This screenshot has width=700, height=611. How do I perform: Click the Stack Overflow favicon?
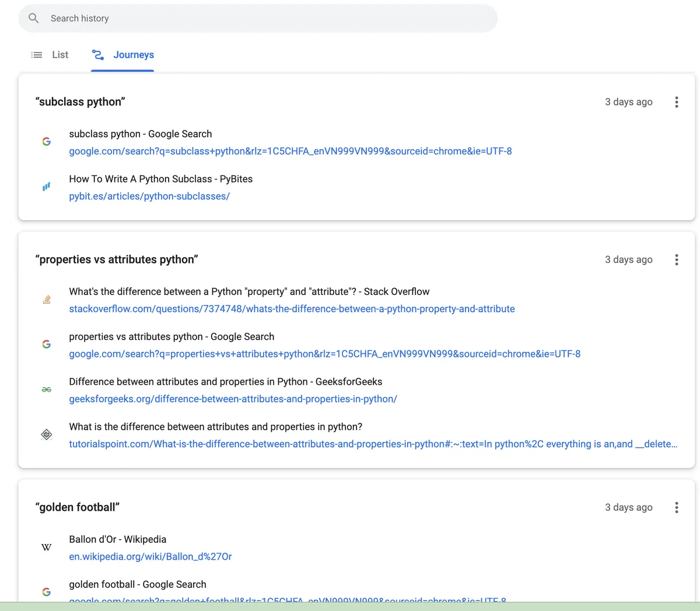click(47, 299)
